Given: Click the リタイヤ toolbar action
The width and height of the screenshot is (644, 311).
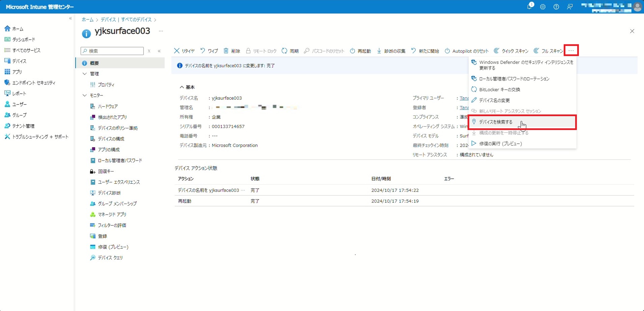Looking at the screenshot, I should pyautogui.click(x=184, y=51).
